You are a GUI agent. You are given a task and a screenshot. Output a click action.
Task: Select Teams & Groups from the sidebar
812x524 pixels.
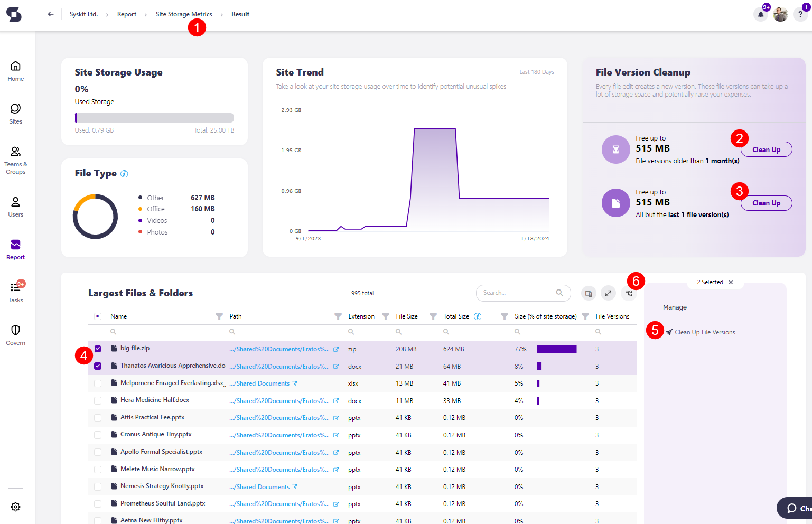[15, 160]
